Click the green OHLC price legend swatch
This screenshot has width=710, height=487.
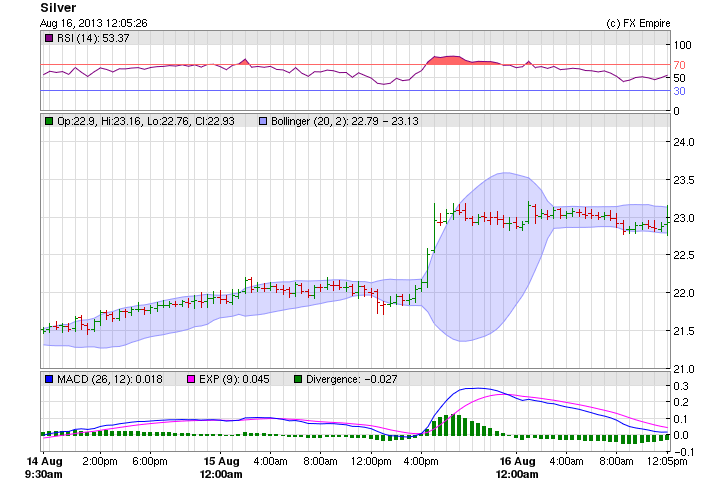49,121
